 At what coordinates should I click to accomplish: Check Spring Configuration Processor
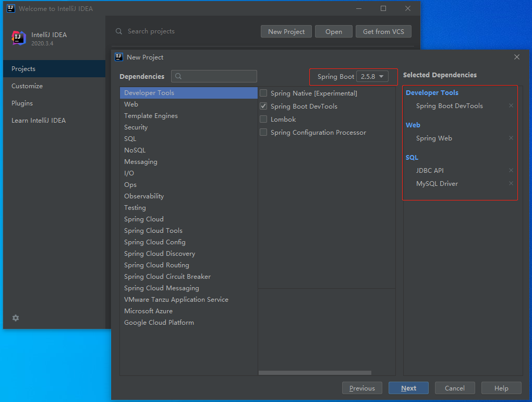[263, 132]
